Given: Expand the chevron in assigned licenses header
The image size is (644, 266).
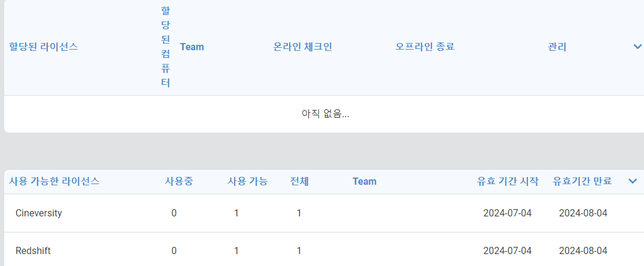Looking at the screenshot, I should point(637,47).
